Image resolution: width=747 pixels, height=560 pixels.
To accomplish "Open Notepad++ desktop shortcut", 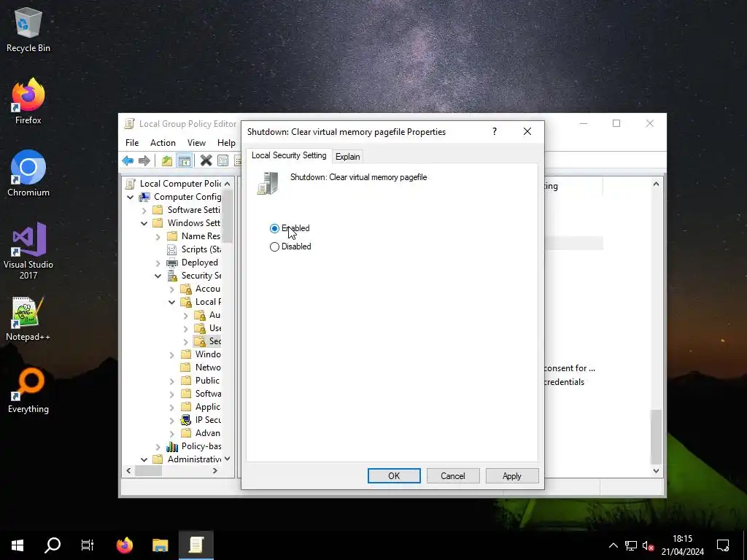I will [28, 318].
